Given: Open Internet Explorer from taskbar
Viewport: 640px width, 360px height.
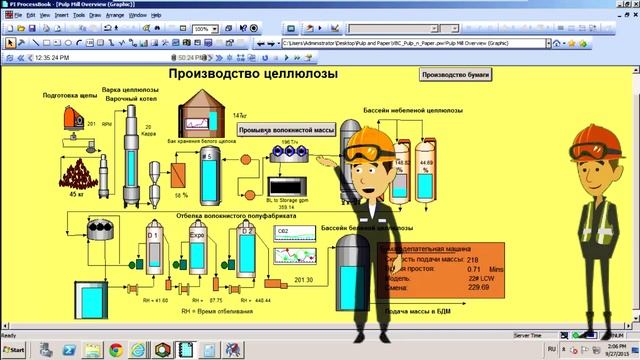Looking at the screenshot, I should pos(138,350).
